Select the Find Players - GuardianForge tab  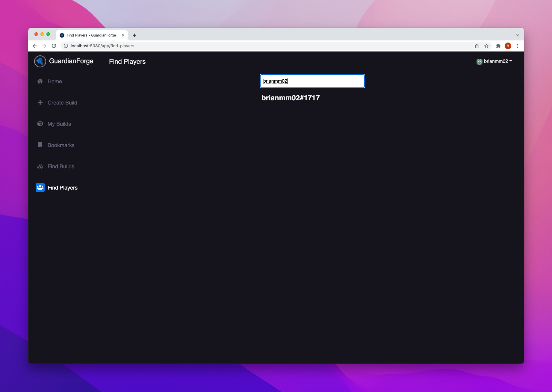pyautogui.click(x=91, y=35)
